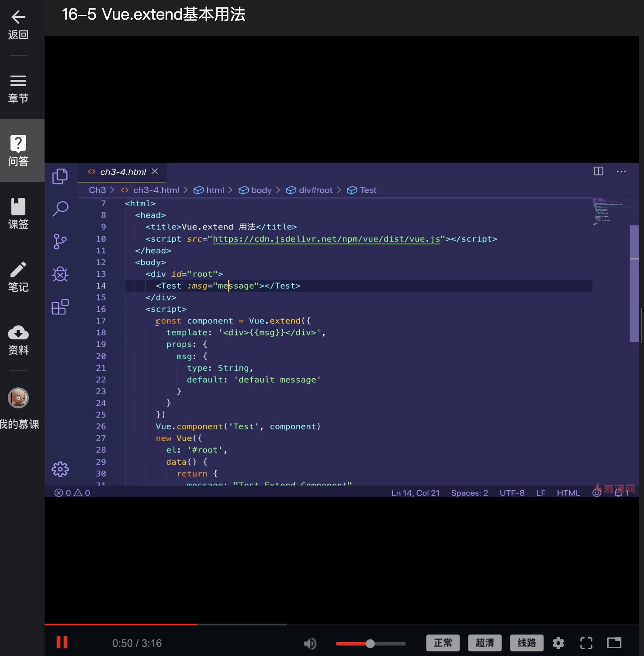Change file encoding via UTF-8

(x=512, y=493)
